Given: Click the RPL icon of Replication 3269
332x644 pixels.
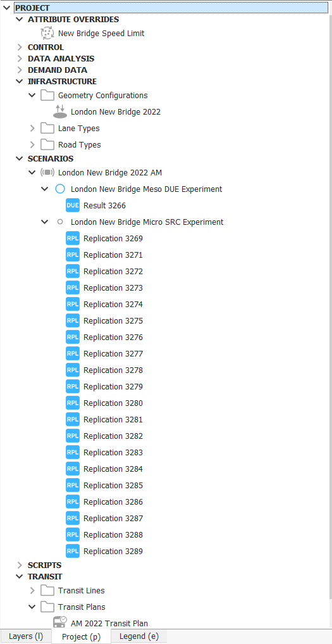Looking at the screenshot, I should pyautogui.click(x=73, y=238).
